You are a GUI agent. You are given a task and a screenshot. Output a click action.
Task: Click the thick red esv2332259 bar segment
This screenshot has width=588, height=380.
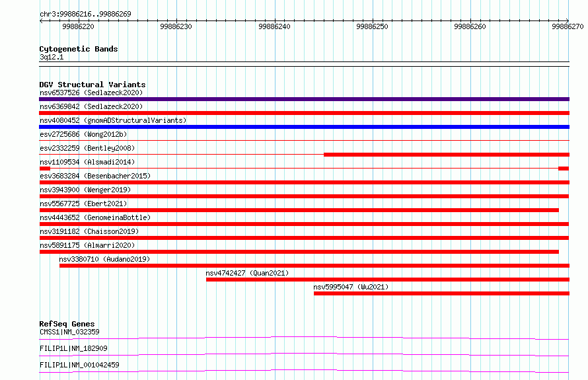tap(447, 155)
